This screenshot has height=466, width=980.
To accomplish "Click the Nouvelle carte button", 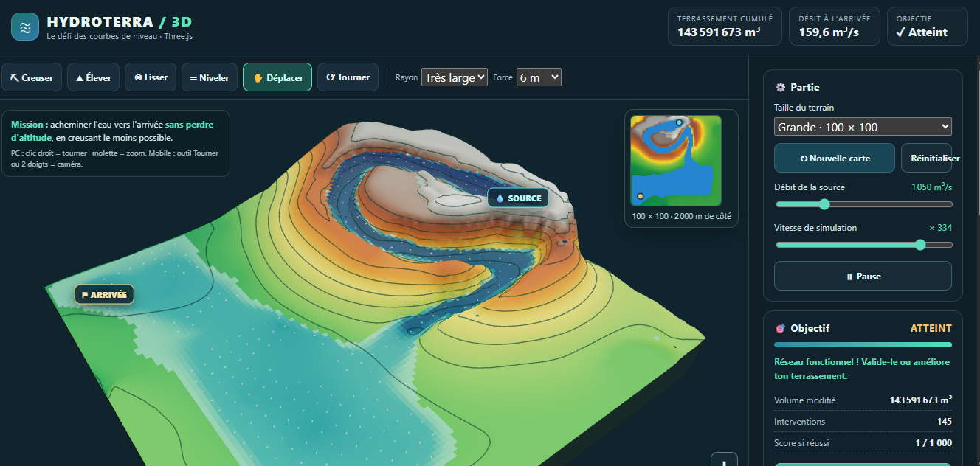I will (835, 158).
